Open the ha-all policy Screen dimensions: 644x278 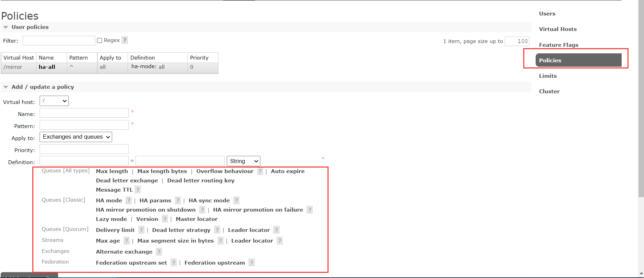coord(47,67)
